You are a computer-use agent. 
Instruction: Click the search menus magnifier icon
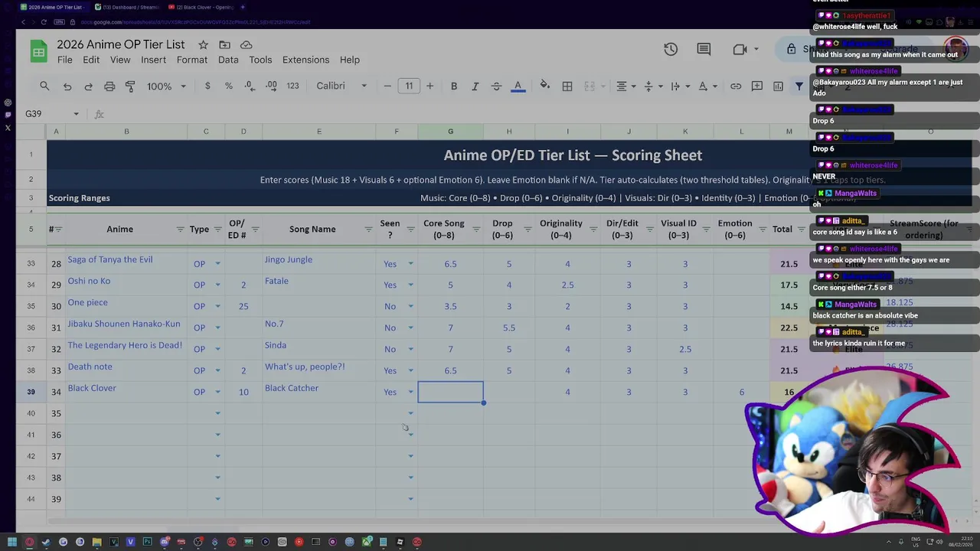pos(44,86)
